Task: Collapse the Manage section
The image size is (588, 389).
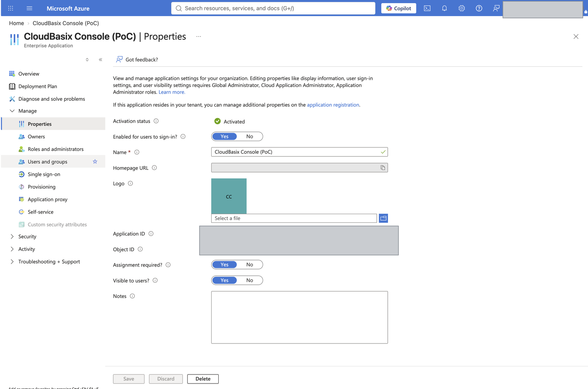Action: click(x=12, y=111)
